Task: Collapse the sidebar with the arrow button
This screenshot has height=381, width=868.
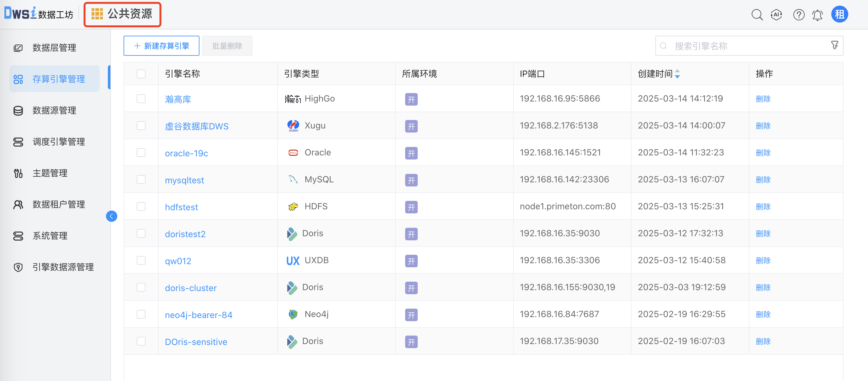Action: click(112, 216)
